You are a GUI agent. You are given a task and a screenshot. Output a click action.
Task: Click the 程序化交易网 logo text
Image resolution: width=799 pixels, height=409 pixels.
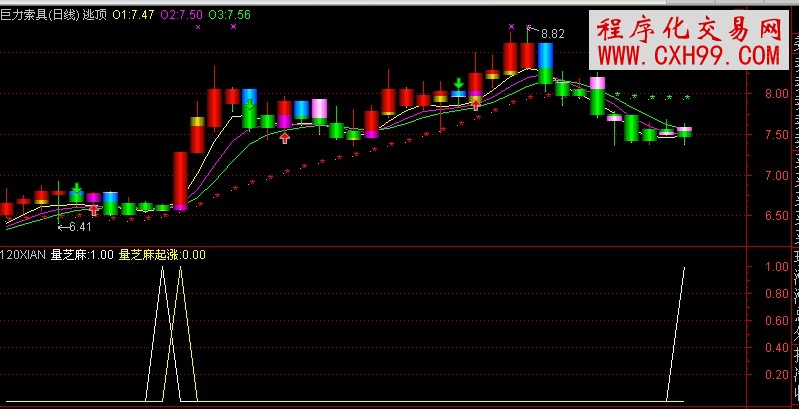point(689,28)
